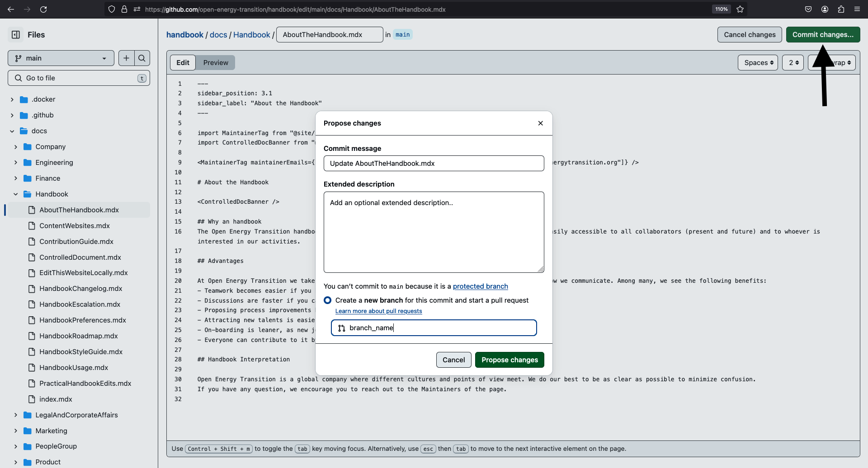868x468 pixels.
Task: Click the green Propose changes button
Action: pos(509,360)
